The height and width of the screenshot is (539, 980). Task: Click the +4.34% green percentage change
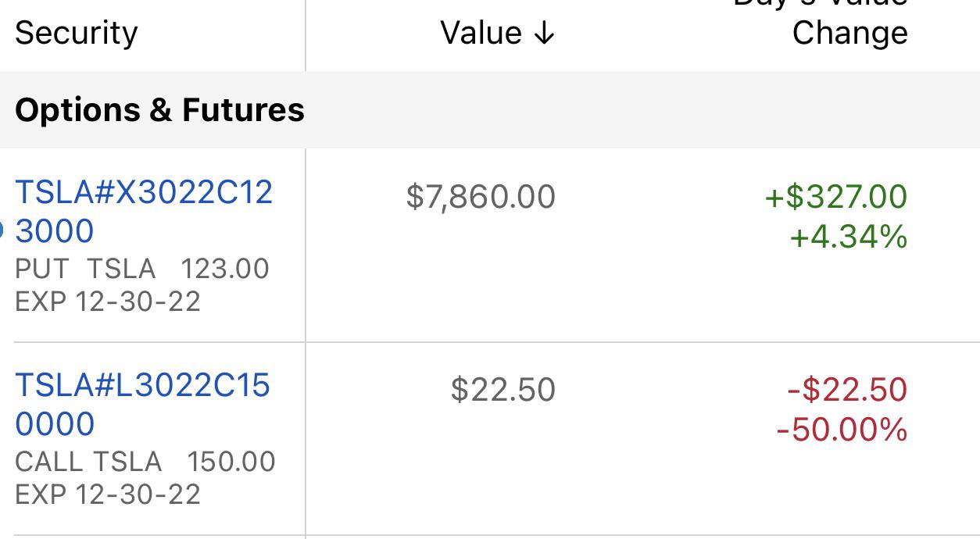click(849, 236)
